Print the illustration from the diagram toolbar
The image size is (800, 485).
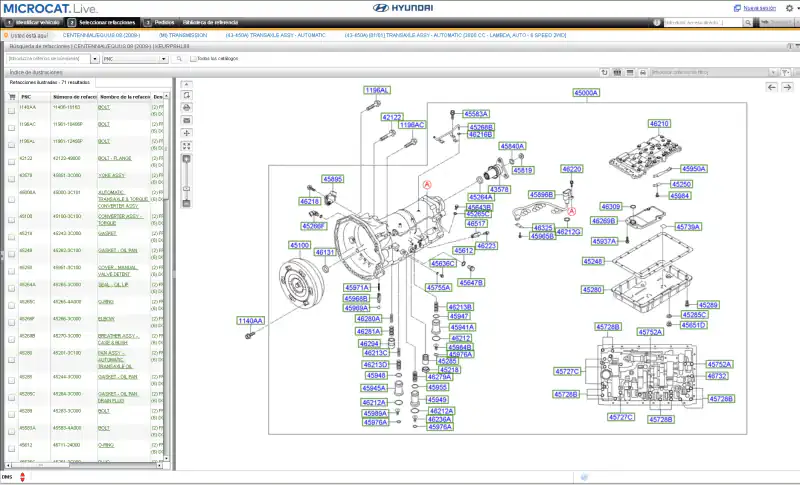pos(186,107)
